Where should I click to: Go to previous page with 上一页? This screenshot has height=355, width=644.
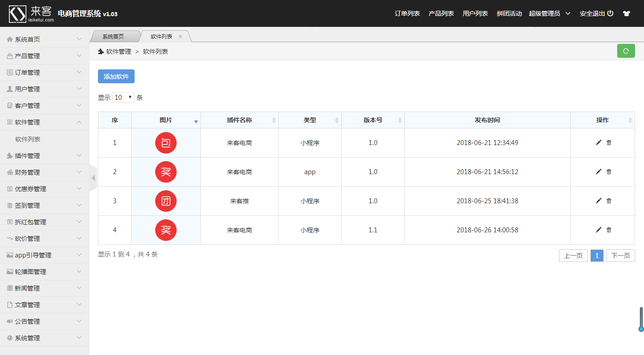573,256
